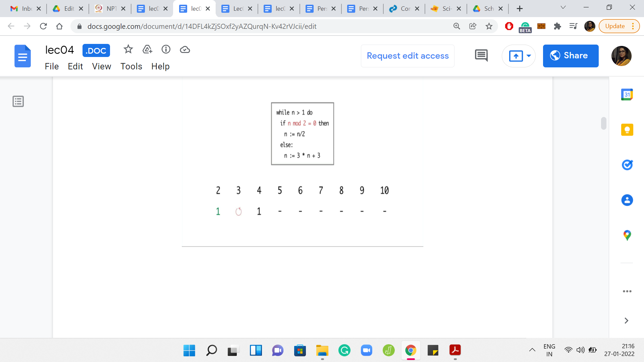
Task: Open Google Contacts side panel
Action: 627,200
